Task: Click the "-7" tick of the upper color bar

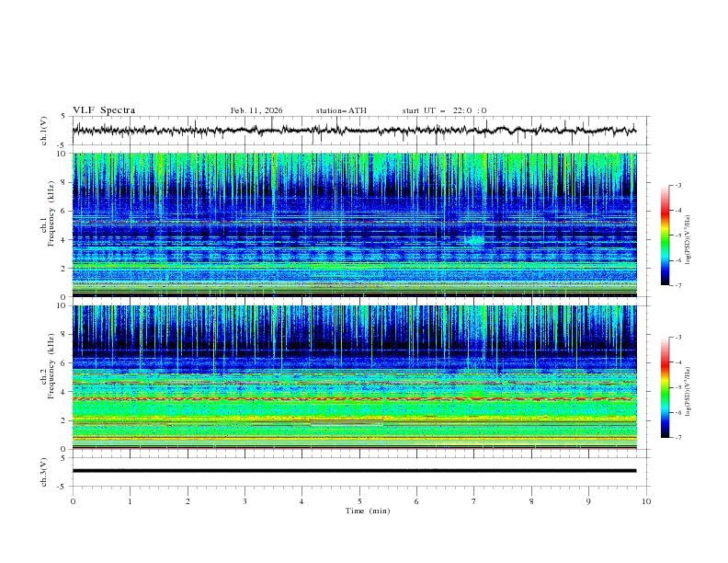Action: pos(677,285)
